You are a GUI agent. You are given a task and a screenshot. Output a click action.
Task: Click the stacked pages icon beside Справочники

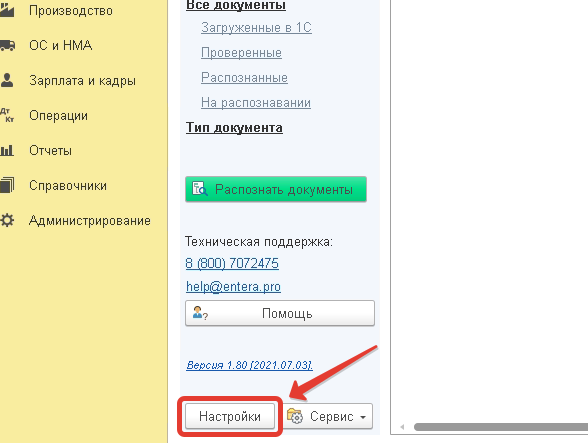[7, 185]
